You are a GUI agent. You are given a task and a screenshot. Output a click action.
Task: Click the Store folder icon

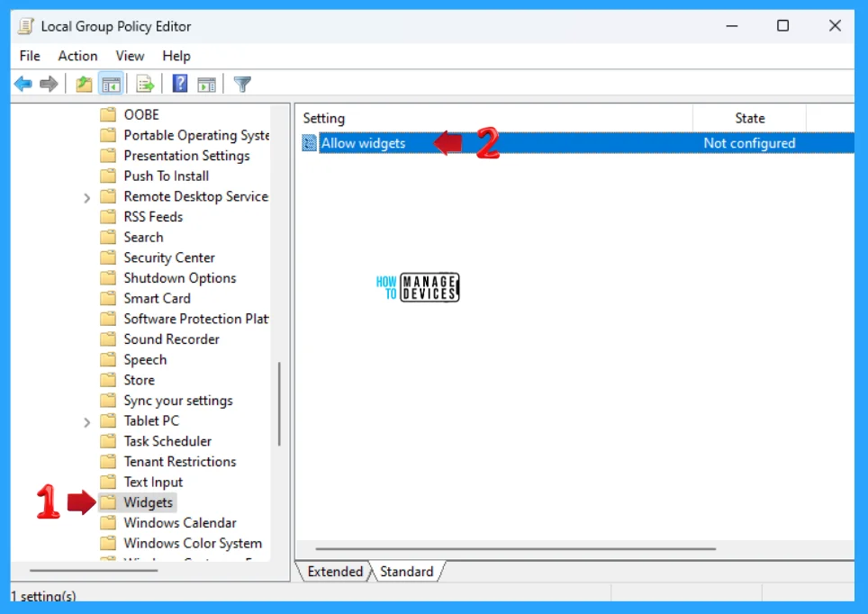[x=108, y=380]
